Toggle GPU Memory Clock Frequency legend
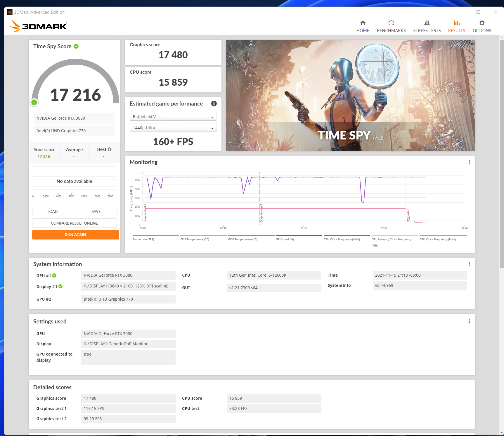Screen dimensions: 504x436 395,241
